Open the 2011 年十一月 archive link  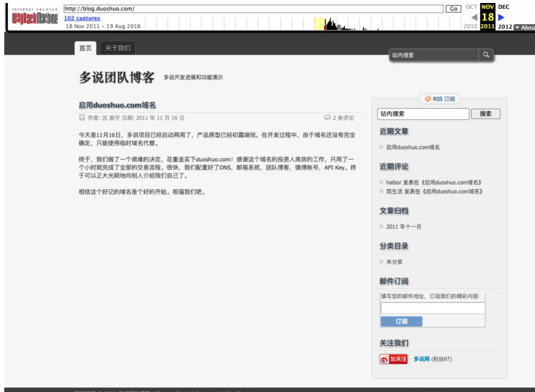[403, 227]
